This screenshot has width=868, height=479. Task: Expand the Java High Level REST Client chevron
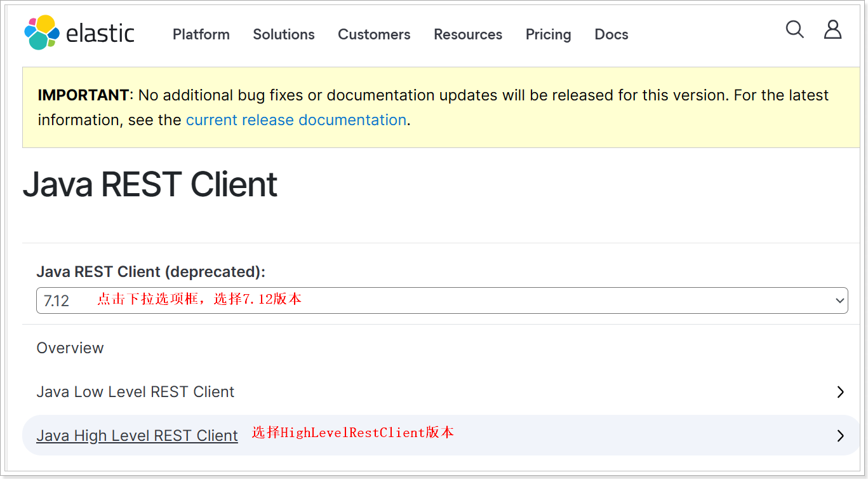(840, 436)
